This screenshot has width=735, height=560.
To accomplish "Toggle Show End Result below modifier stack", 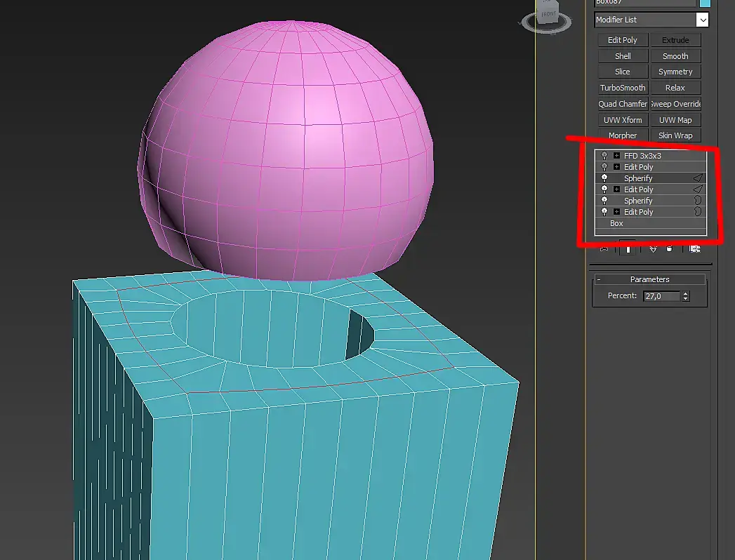I will (628, 248).
